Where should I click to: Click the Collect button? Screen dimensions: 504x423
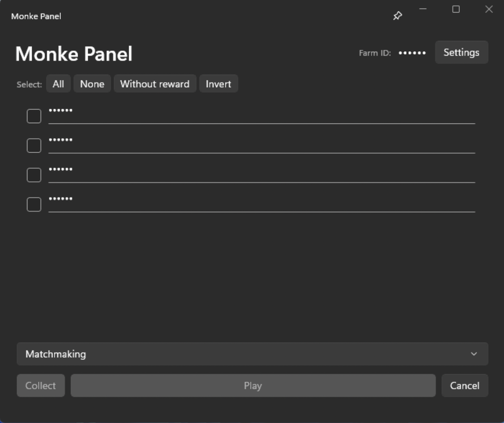click(x=41, y=385)
